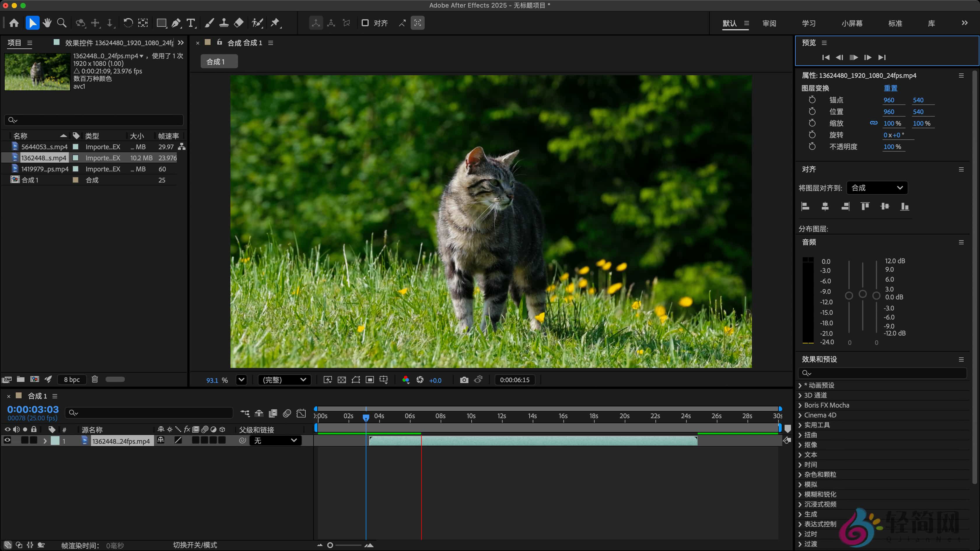Image resolution: width=980 pixels, height=551 pixels.
Task: Expand the 3D 通道 category in Effects and Presets
Action: pos(800,395)
